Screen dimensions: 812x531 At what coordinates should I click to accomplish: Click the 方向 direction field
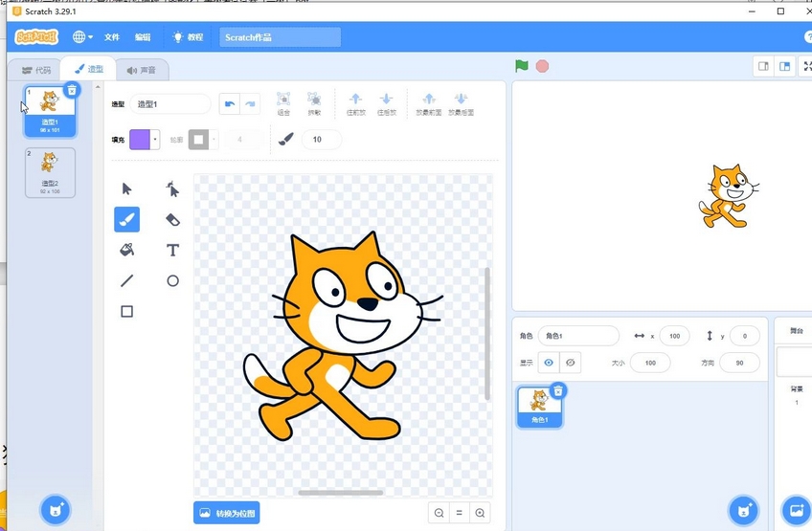739,363
